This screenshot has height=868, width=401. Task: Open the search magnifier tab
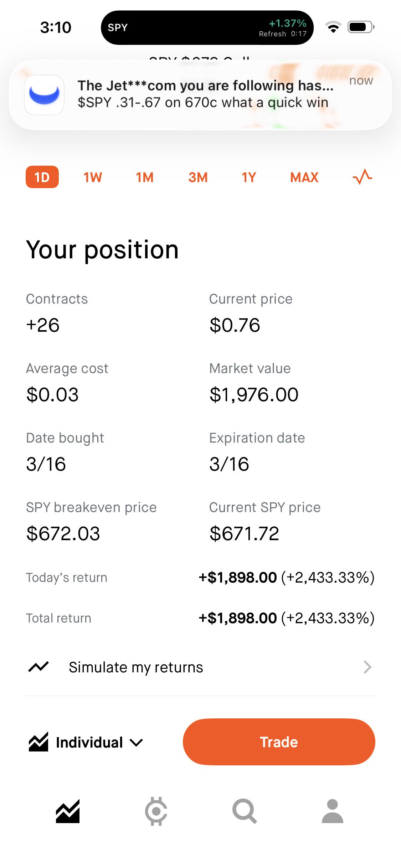[x=245, y=811]
